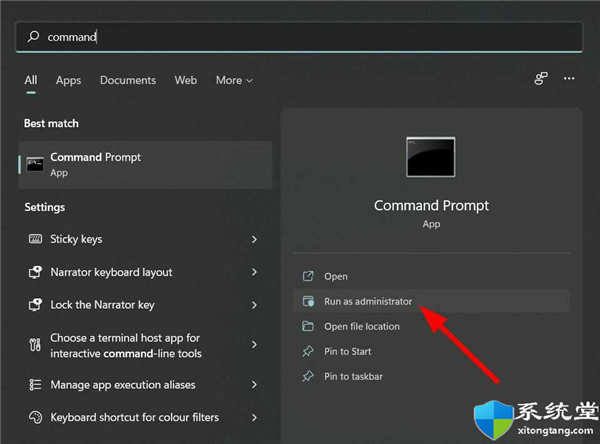Choose Open file location
The width and height of the screenshot is (600, 444).
431,326
